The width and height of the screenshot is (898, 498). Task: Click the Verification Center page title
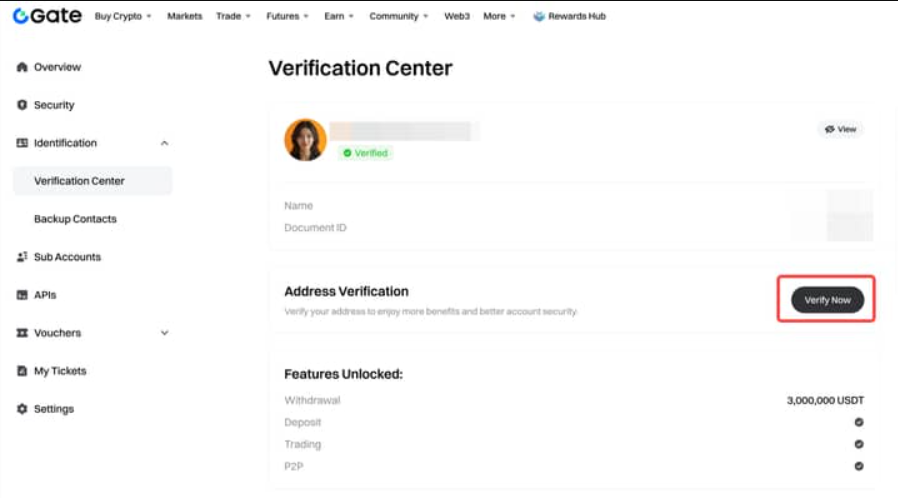361,68
